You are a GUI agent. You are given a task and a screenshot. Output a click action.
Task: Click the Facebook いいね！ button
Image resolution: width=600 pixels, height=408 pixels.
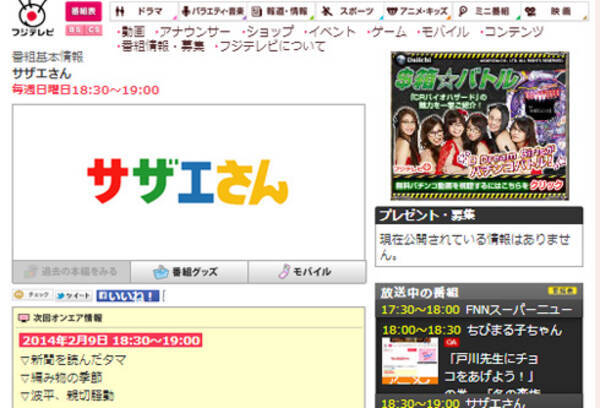[127, 295]
